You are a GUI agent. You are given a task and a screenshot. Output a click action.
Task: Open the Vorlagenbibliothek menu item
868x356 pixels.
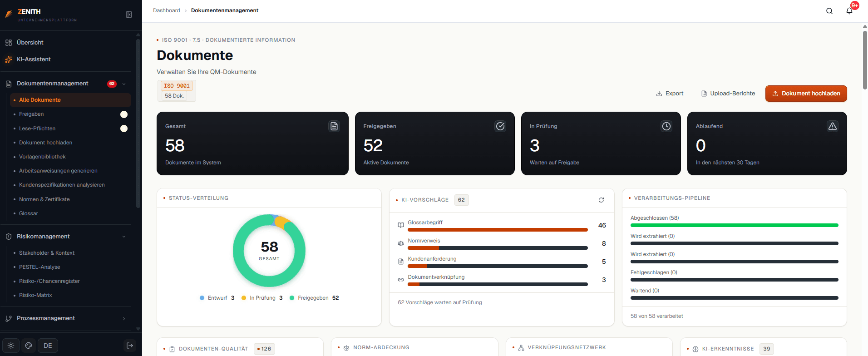[42, 157]
